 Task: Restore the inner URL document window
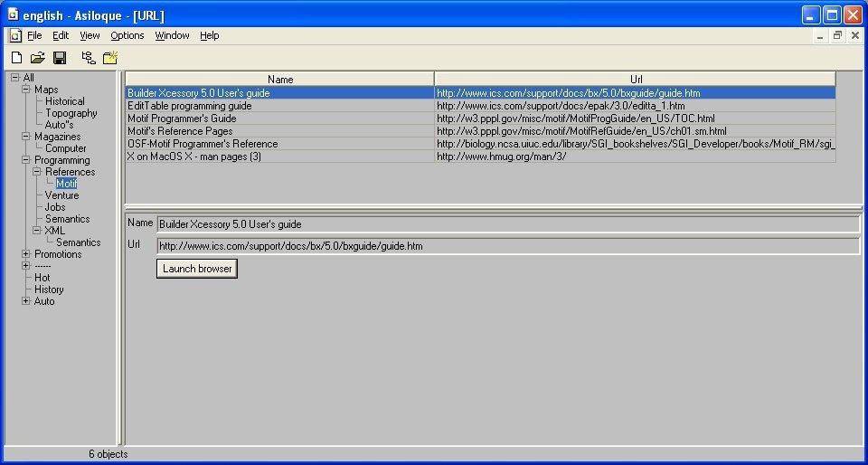[837, 36]
